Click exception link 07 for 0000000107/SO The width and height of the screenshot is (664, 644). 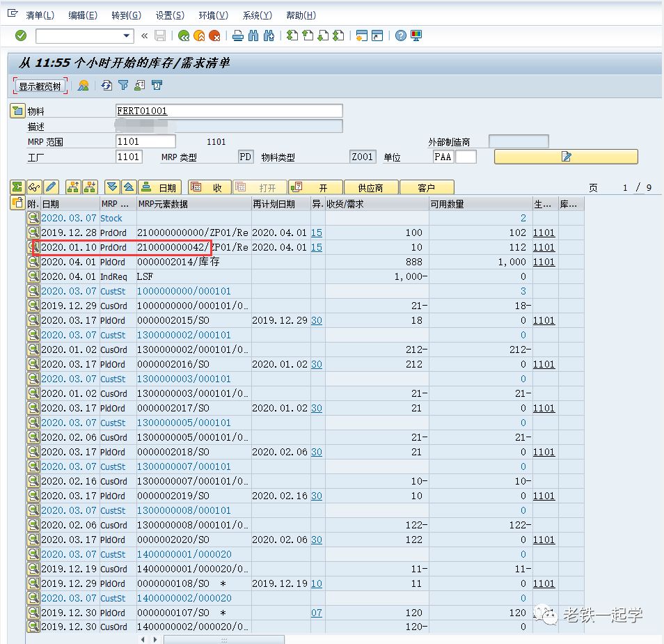pos(316,613)
